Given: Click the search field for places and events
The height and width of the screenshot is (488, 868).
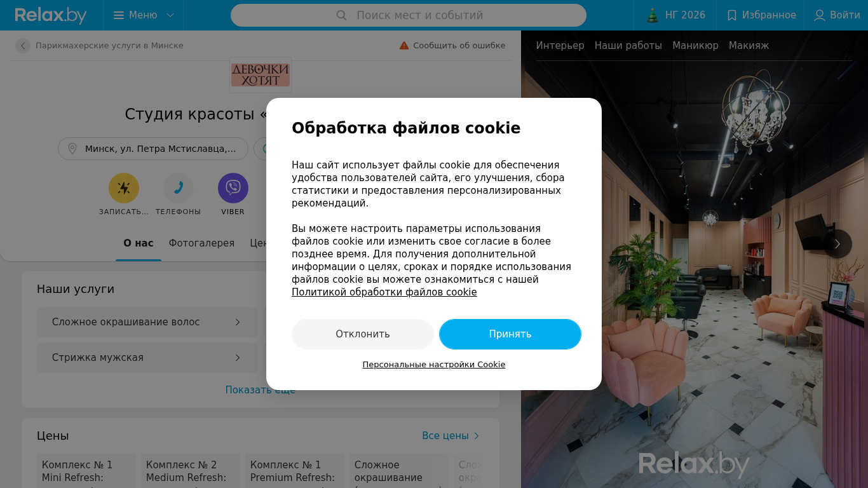Looking at the screenshot, I should point(409,15).
